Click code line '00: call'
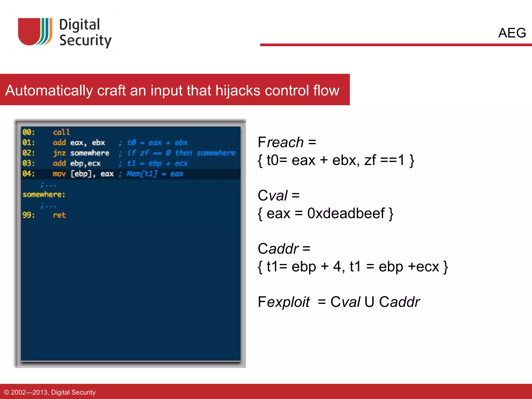The height and width of the screenshot is (399, 532). pyautogui.click(x=46, y=132)
